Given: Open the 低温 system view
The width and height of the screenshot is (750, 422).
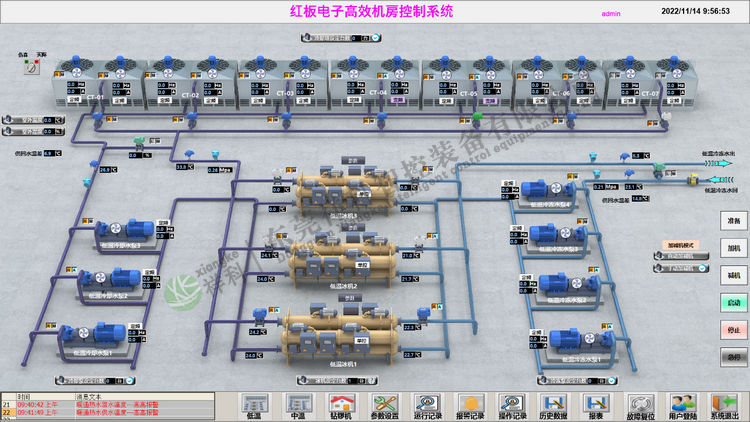Looking at the screenshot, I should click(x=253, y=404).
